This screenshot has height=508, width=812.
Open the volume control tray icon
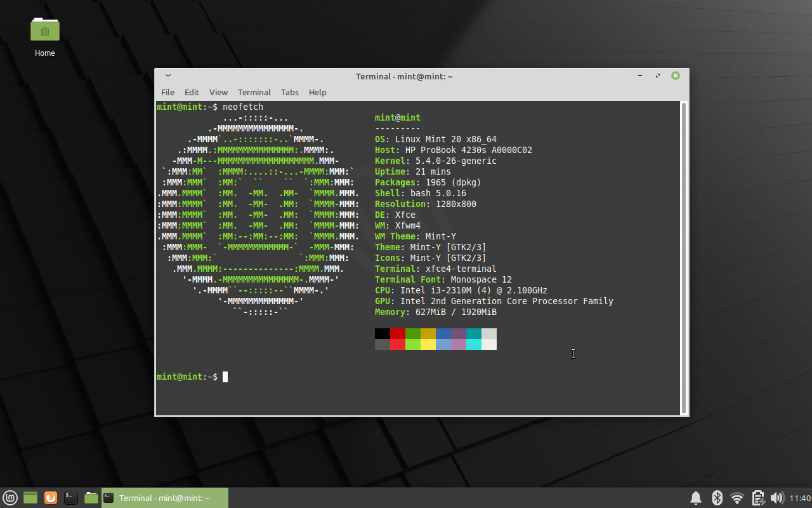pos(777,498)
